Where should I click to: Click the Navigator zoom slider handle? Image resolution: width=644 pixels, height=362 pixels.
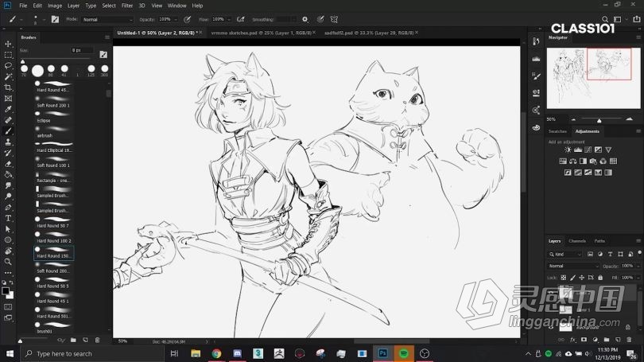point(599,120)
